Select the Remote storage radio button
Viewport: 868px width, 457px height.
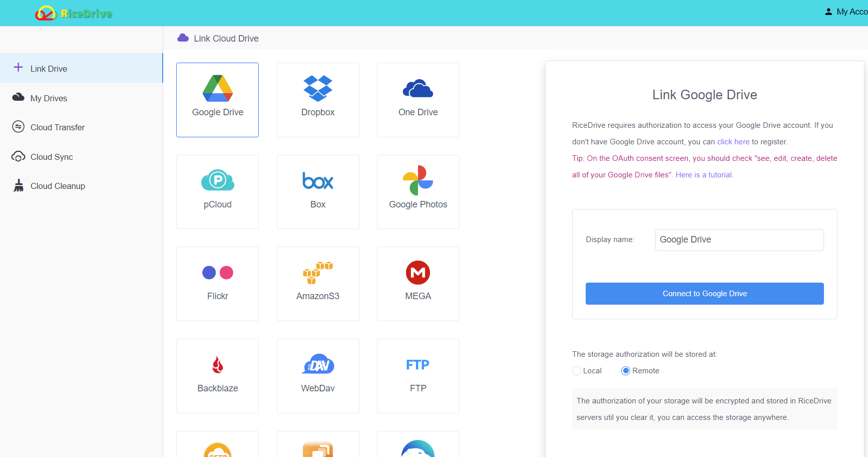626,371
